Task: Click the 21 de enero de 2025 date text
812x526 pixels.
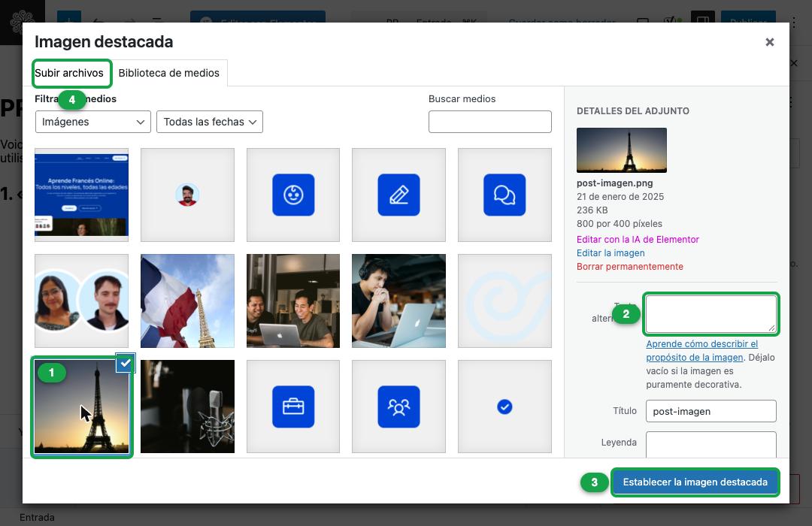Action: (x=620, y=196)
